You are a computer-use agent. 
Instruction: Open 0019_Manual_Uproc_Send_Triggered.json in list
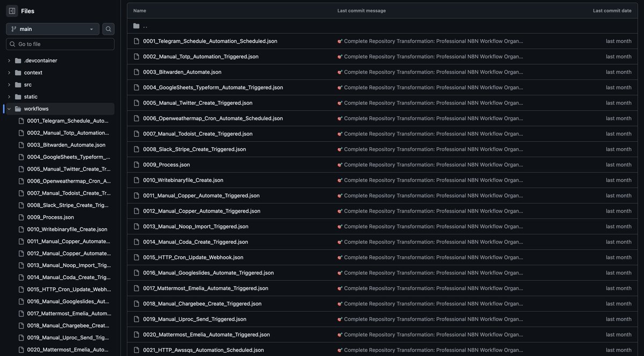[195, 319]
